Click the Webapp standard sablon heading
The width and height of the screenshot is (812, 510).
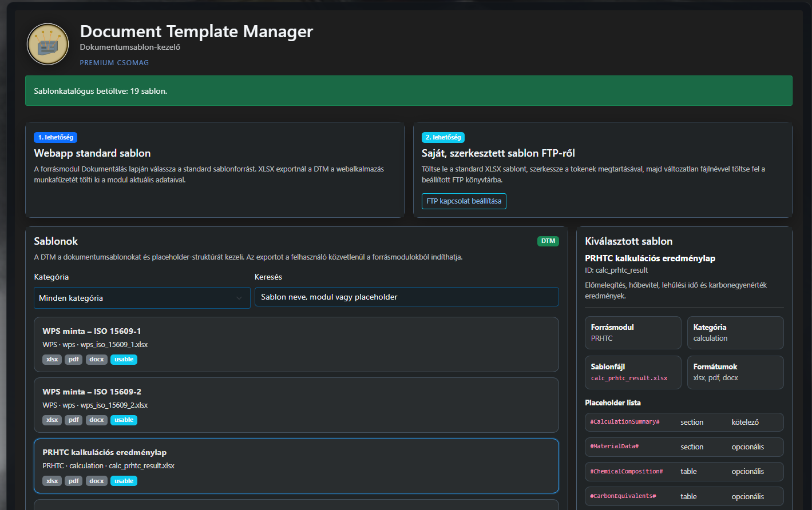92,153
